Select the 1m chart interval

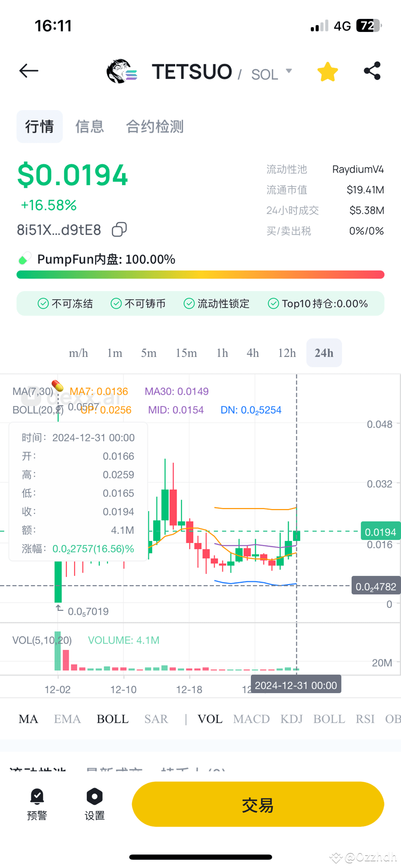pyautogui.click(x=115, y=353)
